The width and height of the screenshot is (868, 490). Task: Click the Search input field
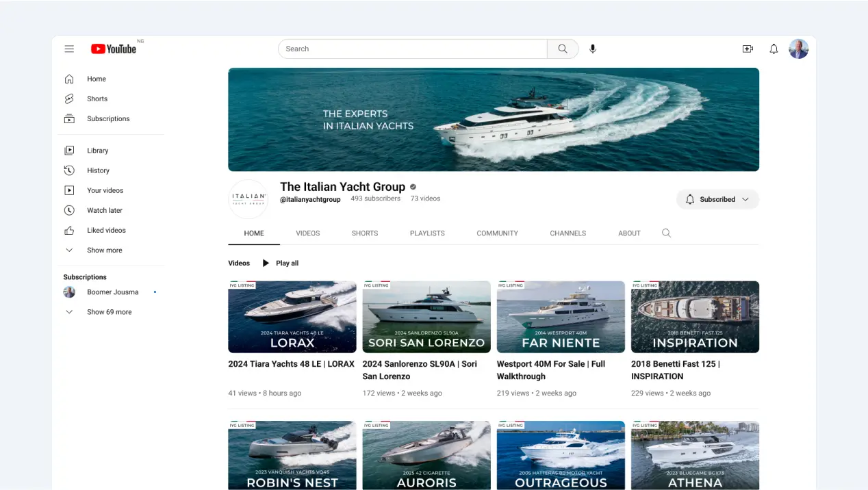pyautogui.click(x=412, y=49)
